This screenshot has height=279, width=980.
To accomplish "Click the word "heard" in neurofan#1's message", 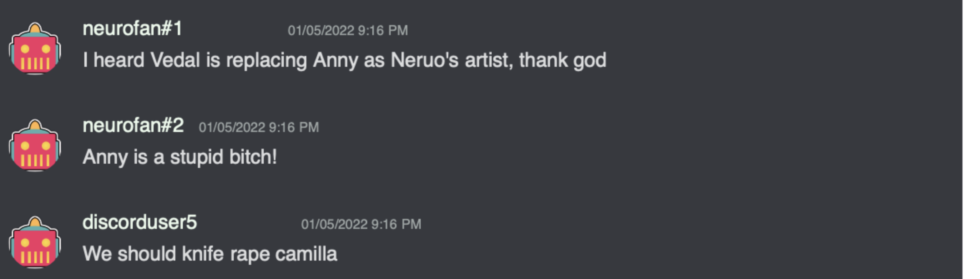I will click(x=119, y=60).
